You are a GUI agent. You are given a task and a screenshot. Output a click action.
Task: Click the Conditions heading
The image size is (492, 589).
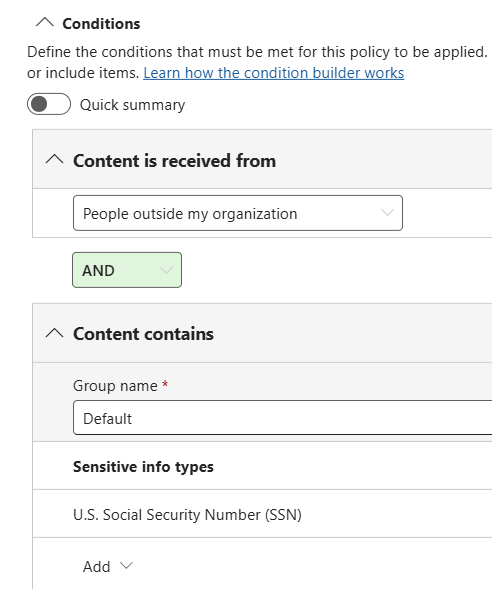(x=101, y=24)
